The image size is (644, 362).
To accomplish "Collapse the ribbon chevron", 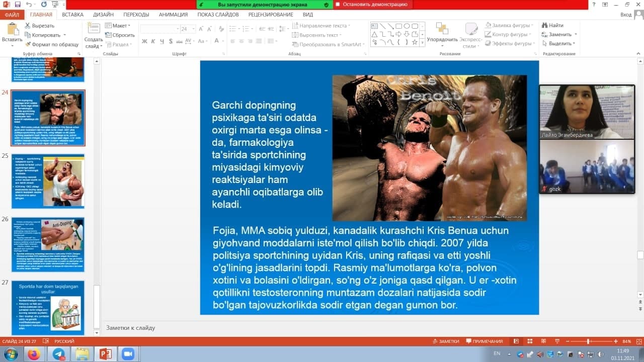I will tap(637, 53).
